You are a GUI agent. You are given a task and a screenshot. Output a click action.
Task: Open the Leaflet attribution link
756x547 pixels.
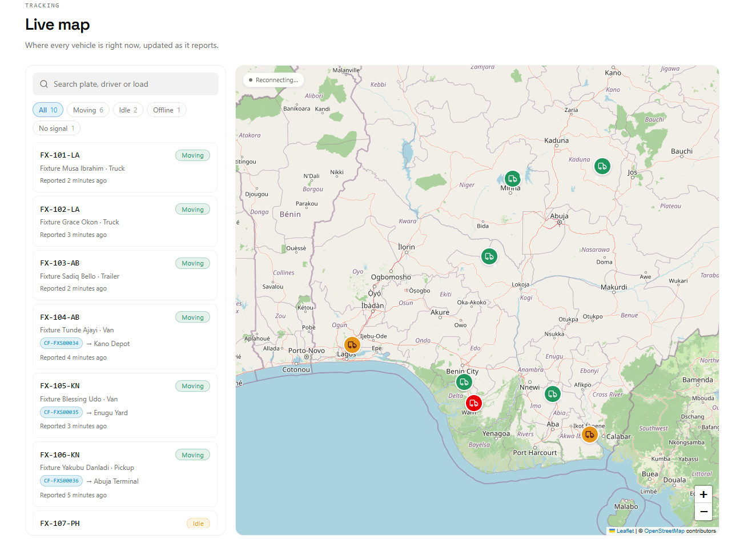point(621,531)
